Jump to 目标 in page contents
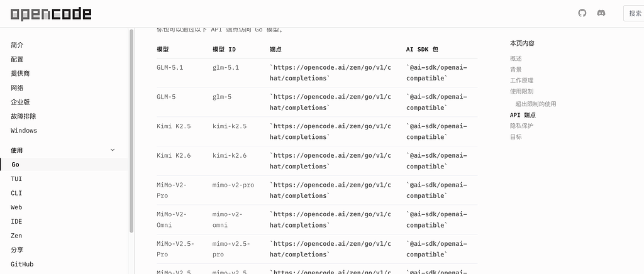The image size is (644, 274). pyautogui.click(x=516, y=137)
